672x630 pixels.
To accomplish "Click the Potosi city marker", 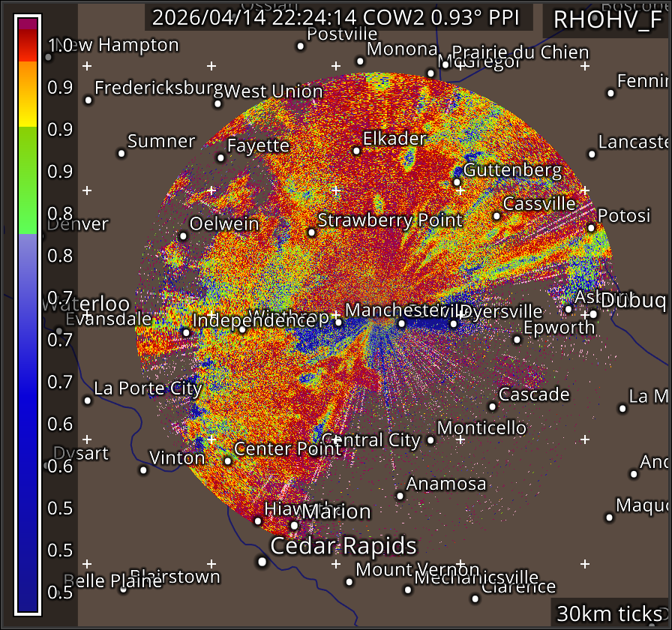I will pyautogui.click(x=591, y=228).
